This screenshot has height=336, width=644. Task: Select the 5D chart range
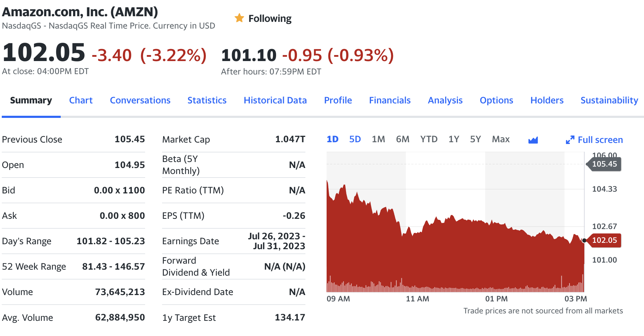[x=355, y=139]
